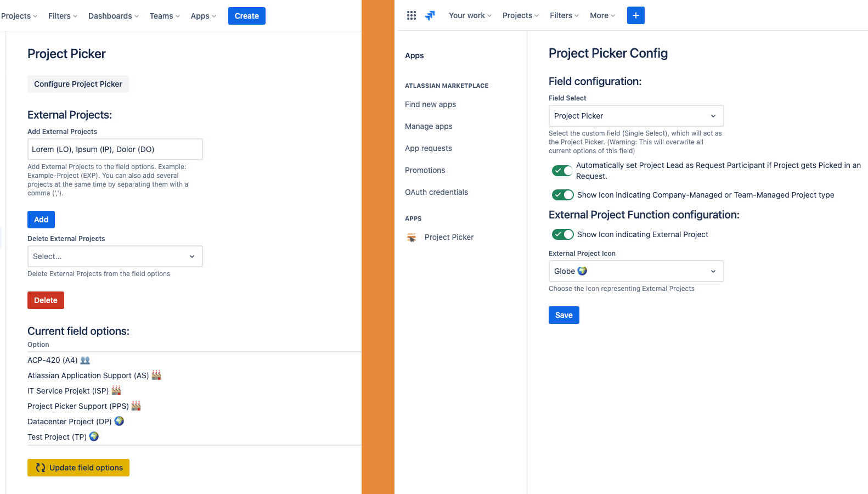Viewport: 868px width, 494px height.
Task: Click the blue plus create icon
Action: (x=635, y=15)
